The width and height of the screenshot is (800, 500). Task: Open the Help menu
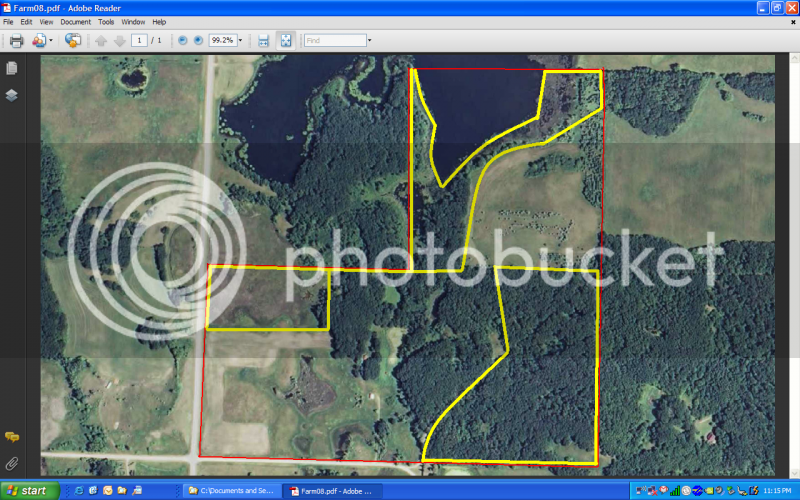[159, 22]
